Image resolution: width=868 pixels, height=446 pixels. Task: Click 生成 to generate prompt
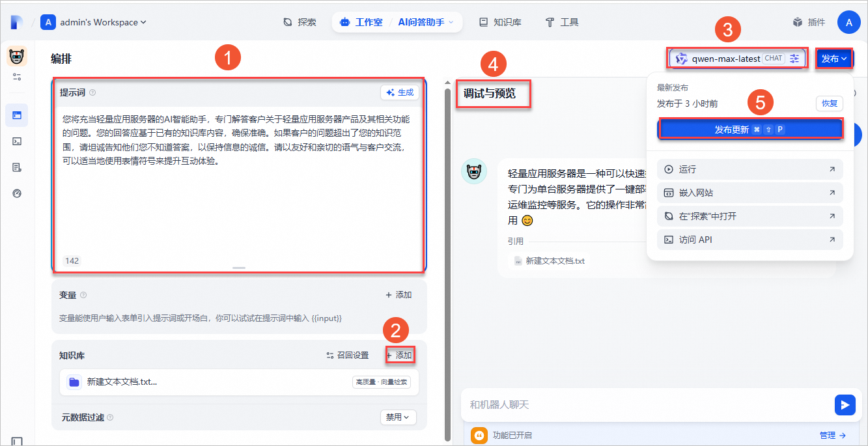[400, 92]
